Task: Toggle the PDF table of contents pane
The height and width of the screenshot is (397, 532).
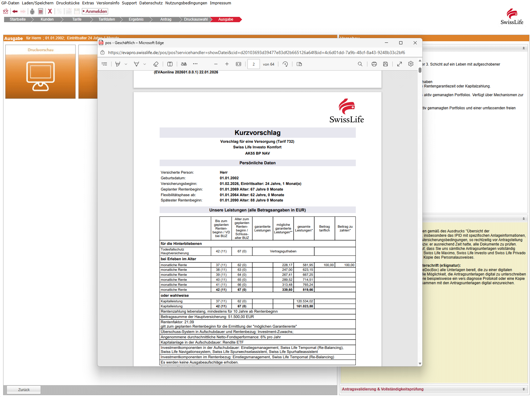Action: click(104, 64)
